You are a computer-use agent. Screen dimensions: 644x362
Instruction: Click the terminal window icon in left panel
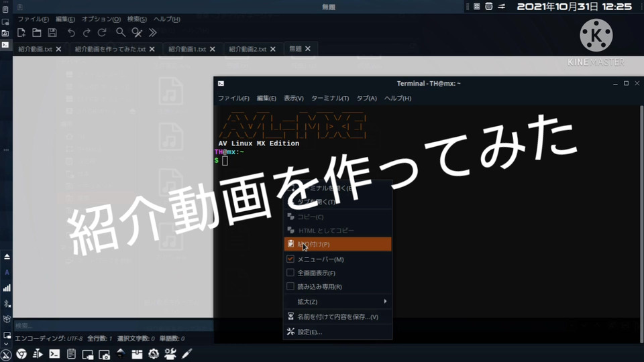pos(5,44)
